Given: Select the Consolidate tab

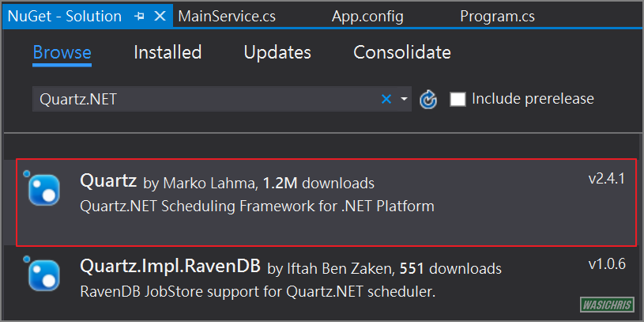Looking at the screenshot, I should click(x=402, y=53).
